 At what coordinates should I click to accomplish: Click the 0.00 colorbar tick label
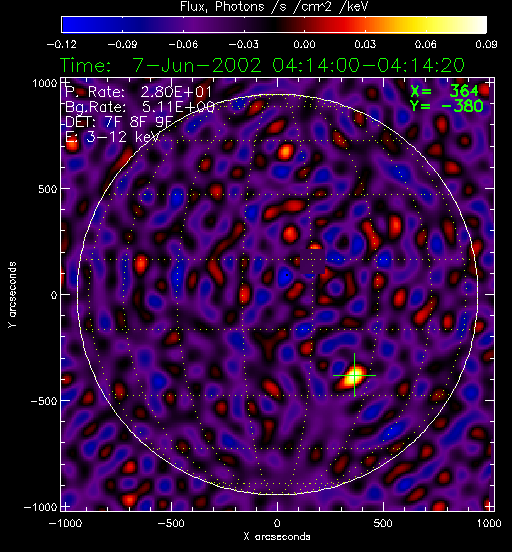304,44
